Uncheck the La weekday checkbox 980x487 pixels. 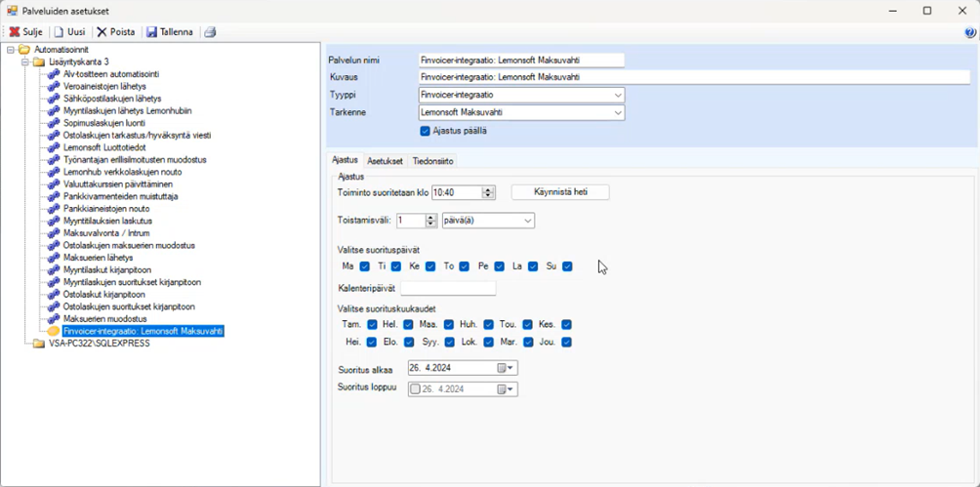533,266
